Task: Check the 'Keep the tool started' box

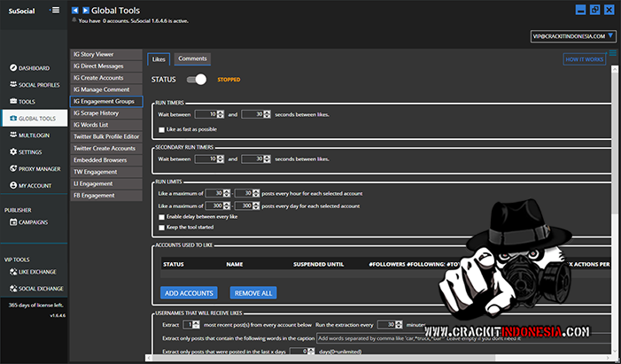Action: pos(161,227)
